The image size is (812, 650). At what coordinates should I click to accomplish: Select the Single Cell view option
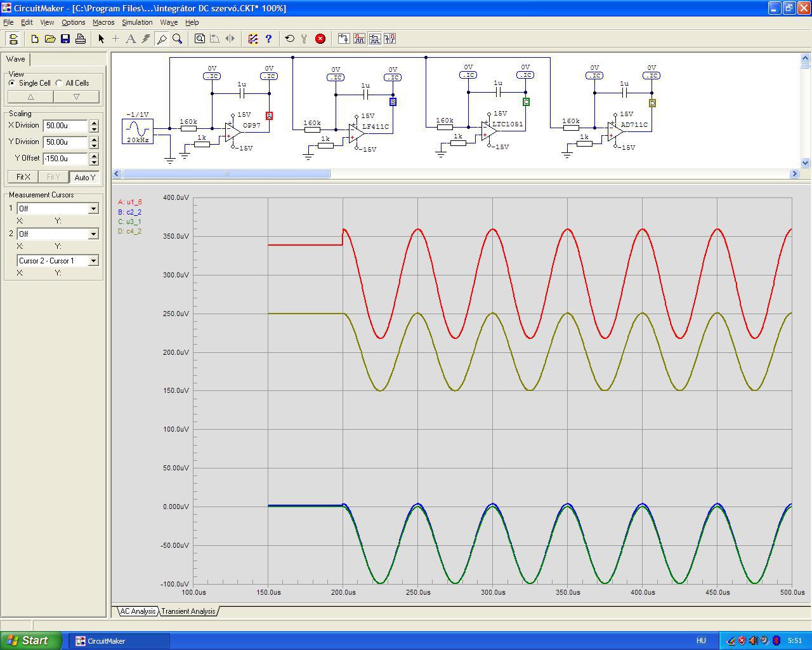[x=12, y=83]
